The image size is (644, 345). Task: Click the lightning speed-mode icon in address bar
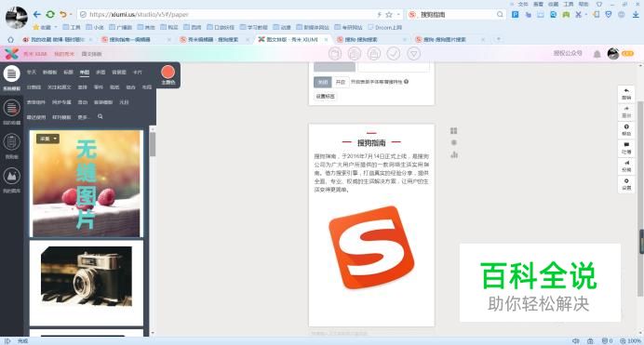point(380,14)
